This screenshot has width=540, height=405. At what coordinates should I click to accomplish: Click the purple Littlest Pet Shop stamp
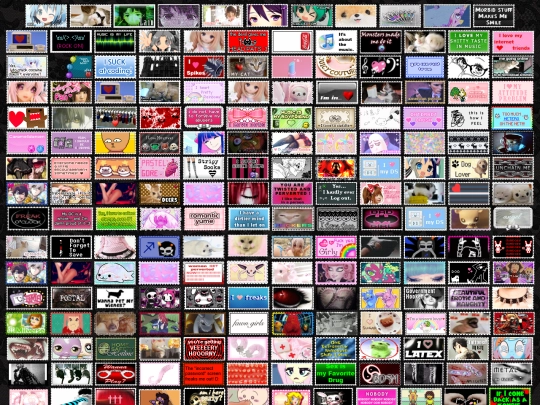71,349
